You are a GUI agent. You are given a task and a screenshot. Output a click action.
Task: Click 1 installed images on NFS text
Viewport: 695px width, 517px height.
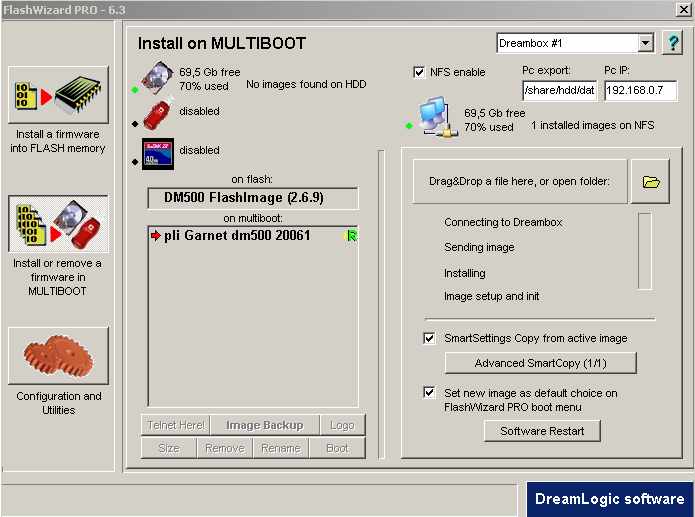(593, 125)
